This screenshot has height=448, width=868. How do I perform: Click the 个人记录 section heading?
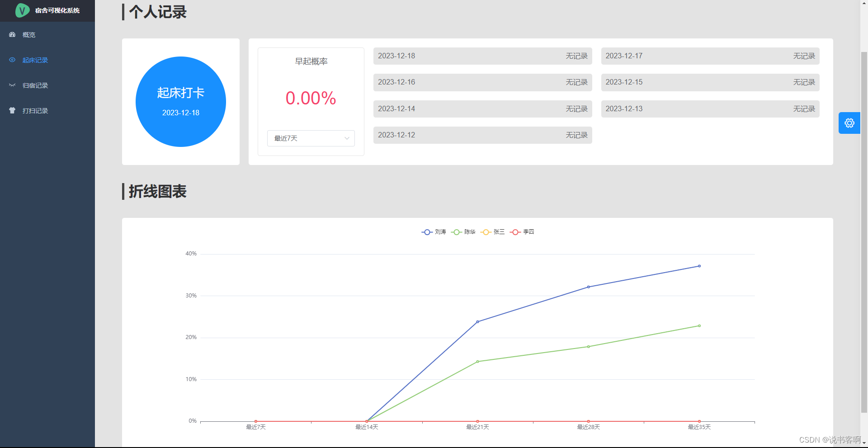(158, 12)
